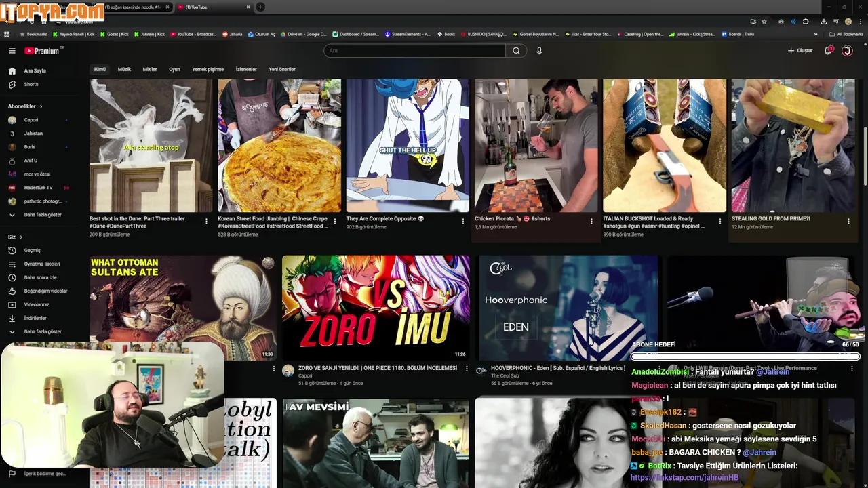868x488 pixels.
Task: Open Anif G channel in subscriptions
Action: pos(31,161)
